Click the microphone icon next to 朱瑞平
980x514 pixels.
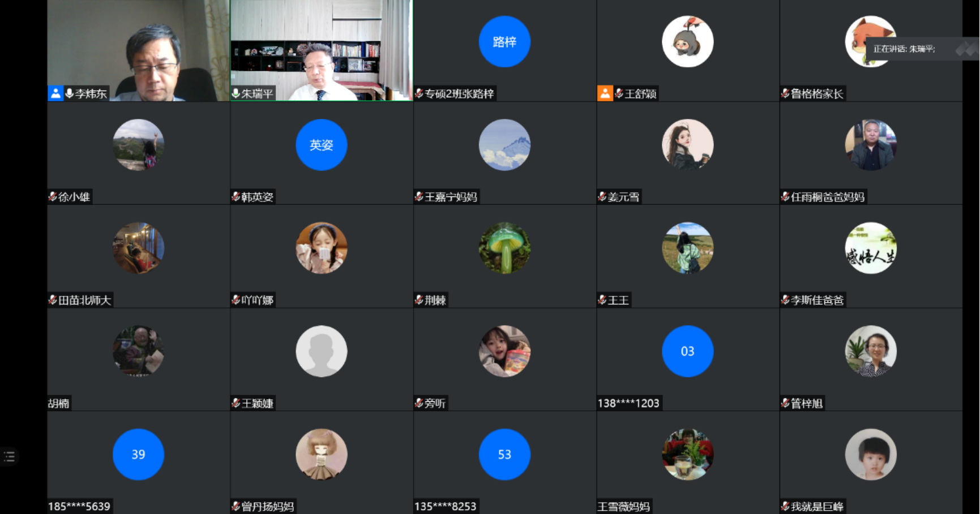coord(236,93)
